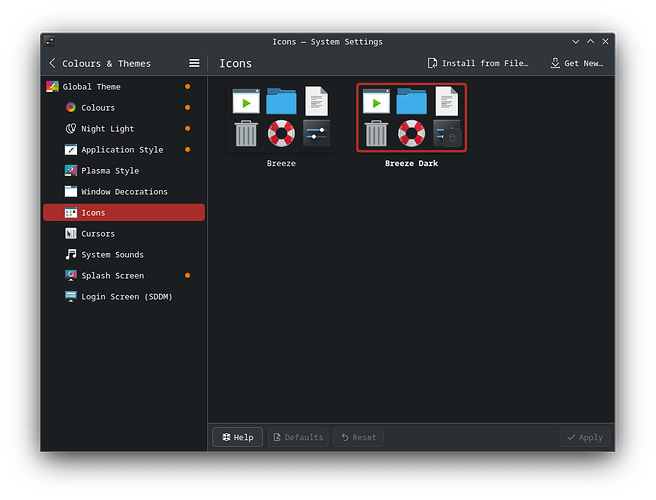Open the hamburger menu in sidebar header
Viewport: 656px width, 500px height.
194,63
